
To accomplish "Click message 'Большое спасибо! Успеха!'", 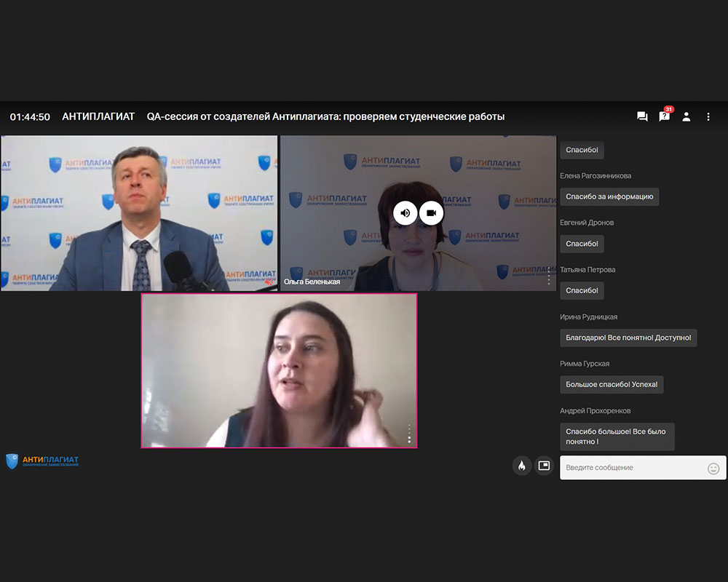I will tap(612, 385).
